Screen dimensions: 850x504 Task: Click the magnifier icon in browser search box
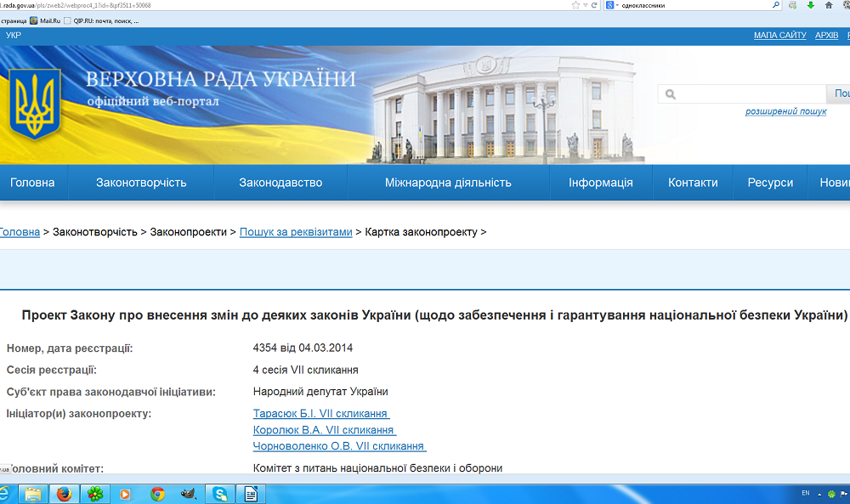click(775, 5)
